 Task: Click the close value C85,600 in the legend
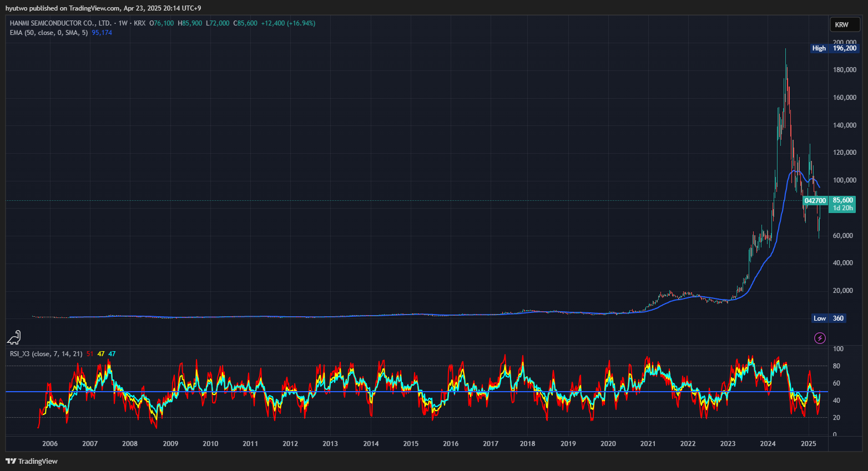(245, 23)
